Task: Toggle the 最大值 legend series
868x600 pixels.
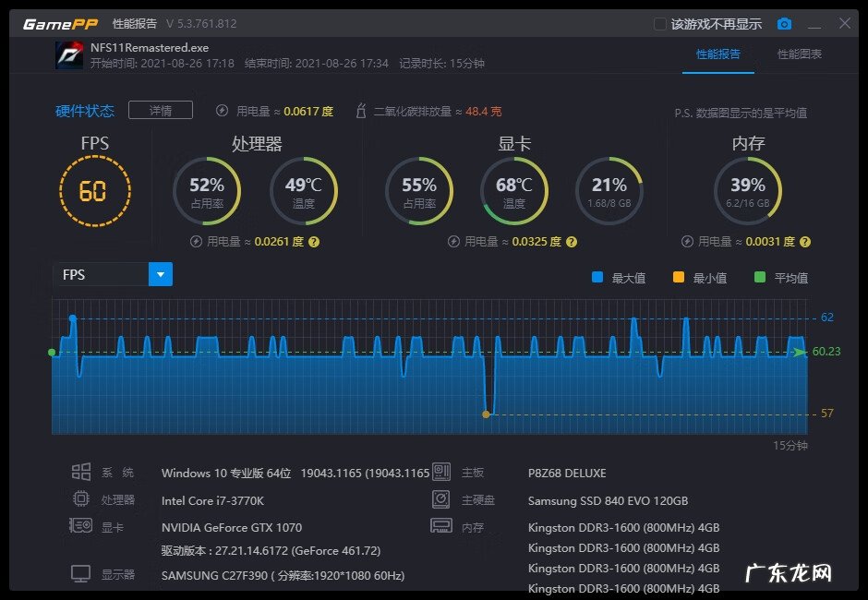Action: [597, 277]
